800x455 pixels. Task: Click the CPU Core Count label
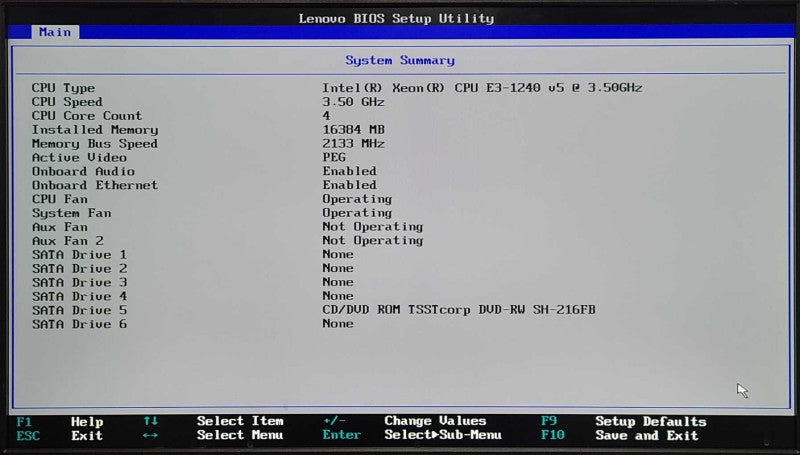click(x=87, y=116)
